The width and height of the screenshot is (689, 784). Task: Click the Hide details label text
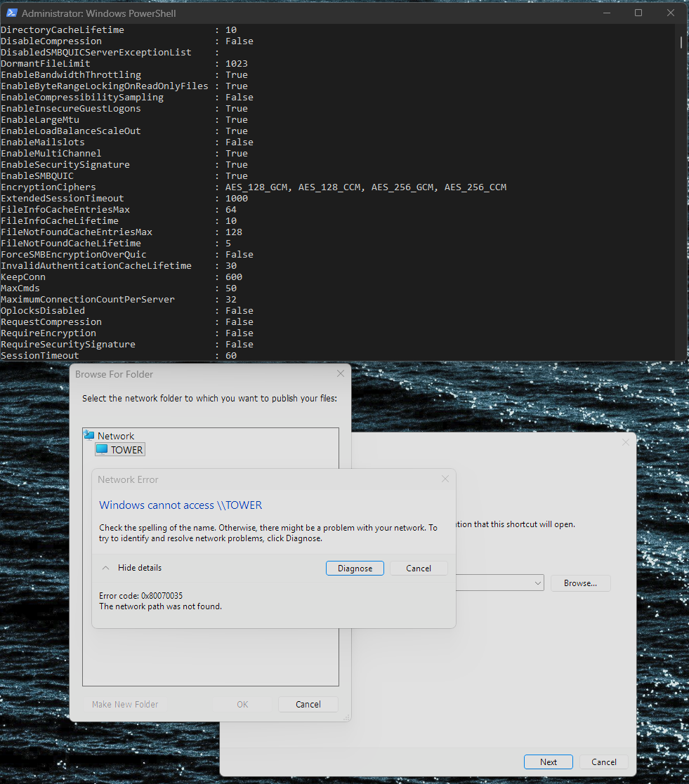click(x=140, y=568)
